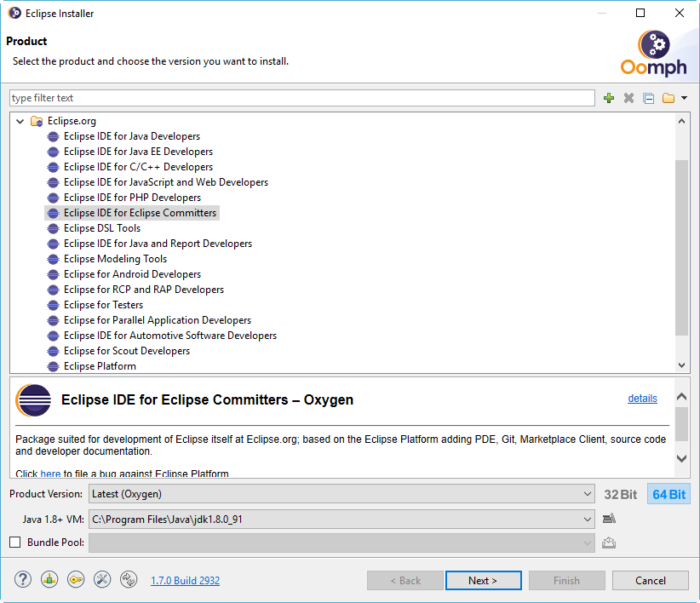
Task: Click the Eclipse Committers product logo icon
Action: click(33, 400)
